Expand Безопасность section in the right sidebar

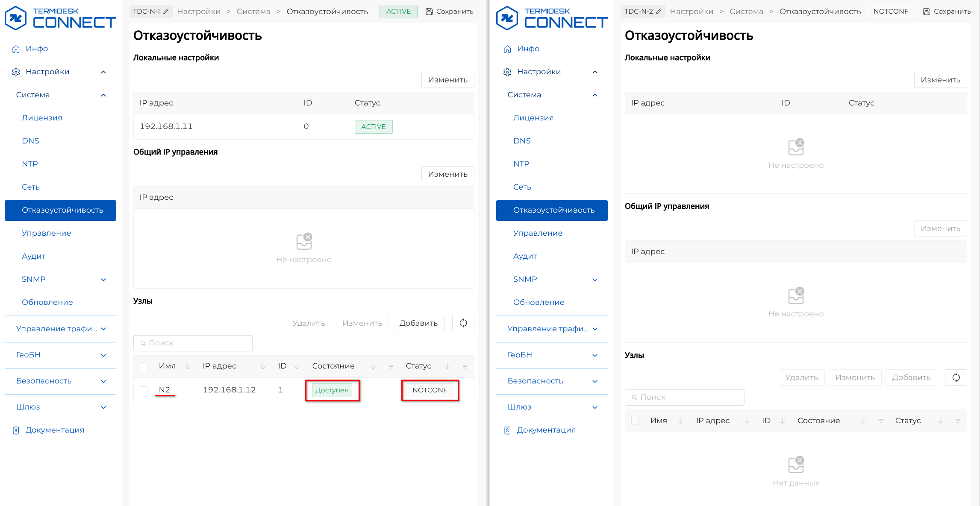tap(594, 381)
